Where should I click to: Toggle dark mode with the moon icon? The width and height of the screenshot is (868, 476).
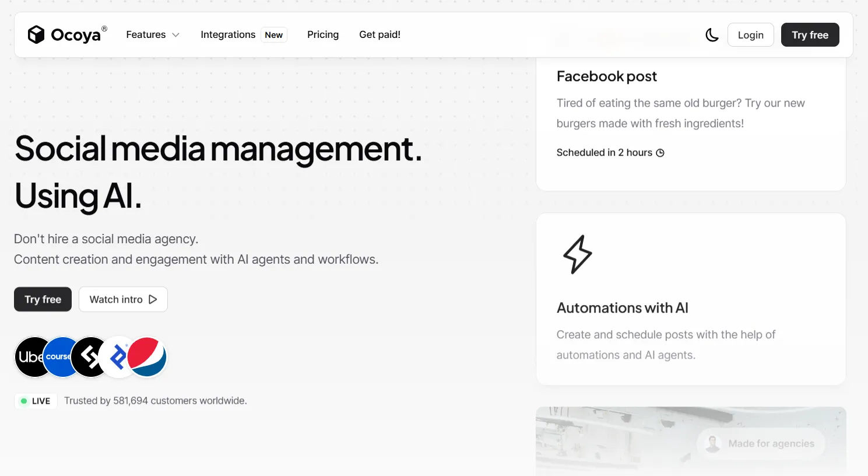click(712, 35)
